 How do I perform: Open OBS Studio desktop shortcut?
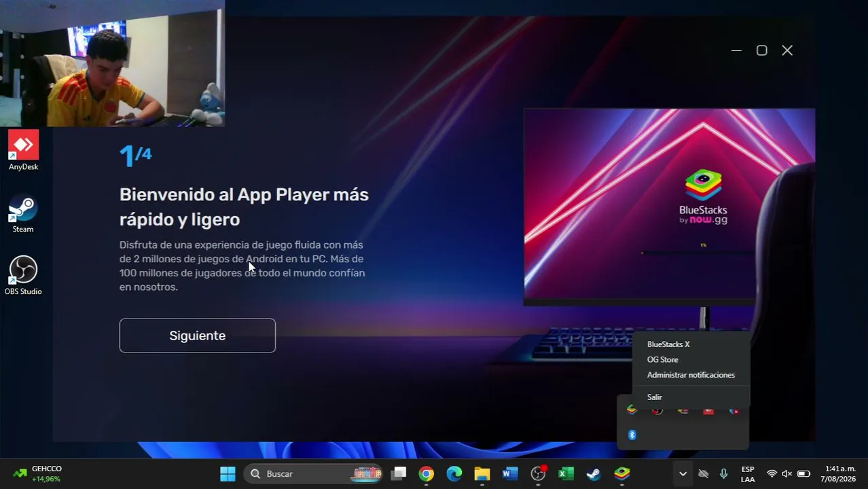tap(23, 275)
